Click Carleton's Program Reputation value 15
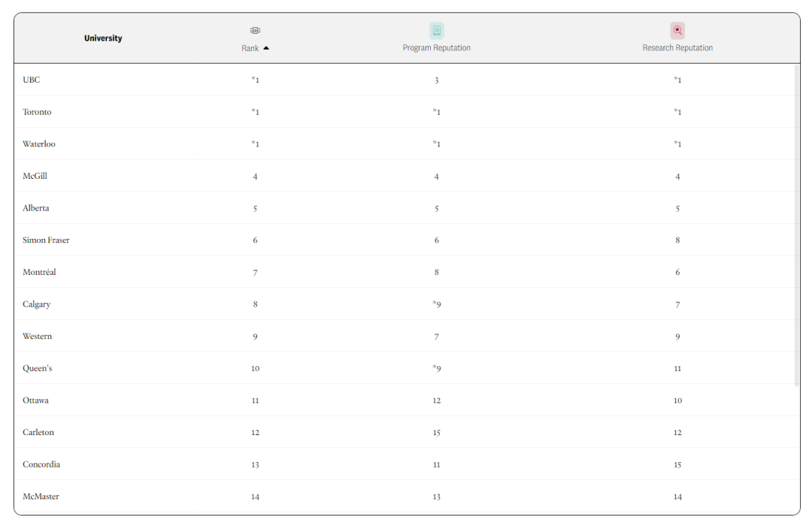Screen dimensions: 812x520 coord(437,433)
